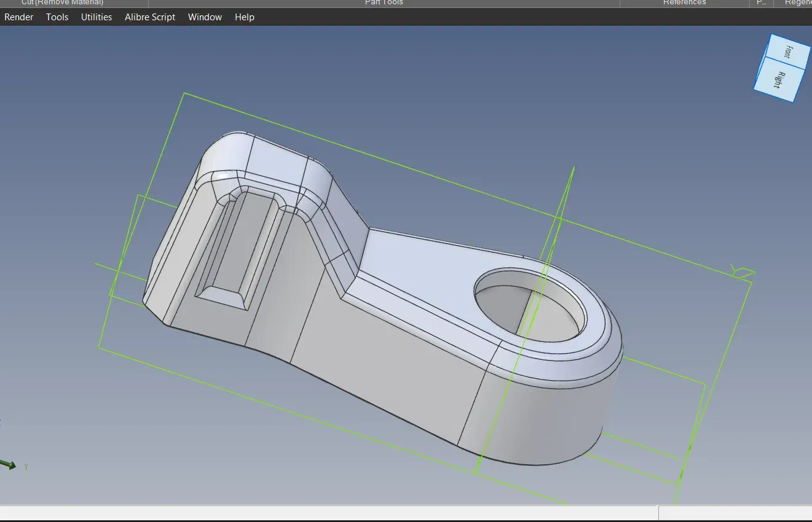
Task: Click the green Y axis arrow of the triad
Action: tap(9, 465)
